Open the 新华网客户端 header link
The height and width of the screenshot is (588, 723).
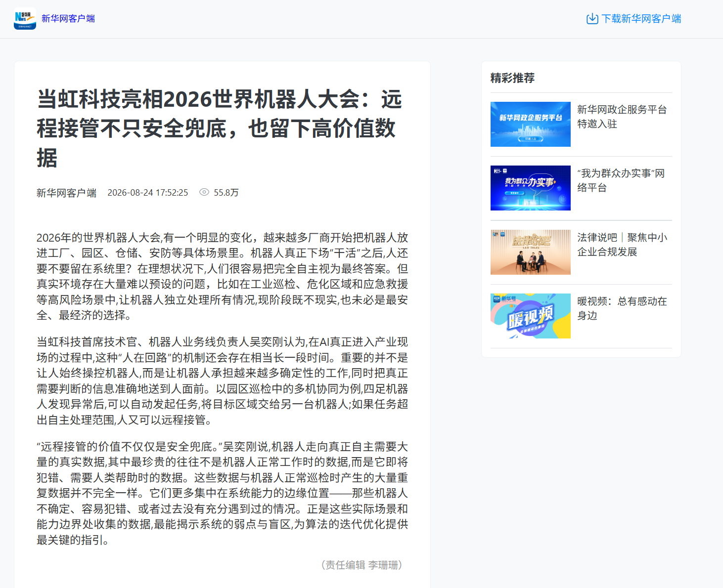tap(68, 19)
